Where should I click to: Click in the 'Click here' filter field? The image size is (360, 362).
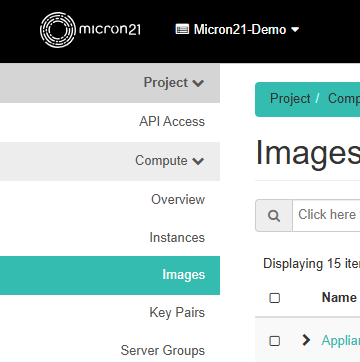pos(326,216)
